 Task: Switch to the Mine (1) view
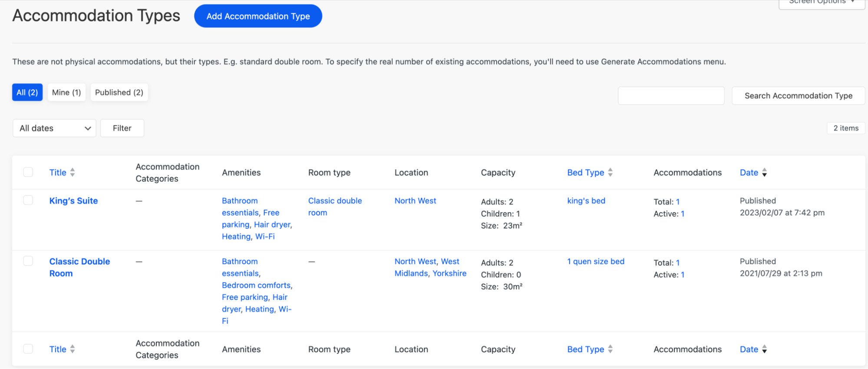click(66, 92)
